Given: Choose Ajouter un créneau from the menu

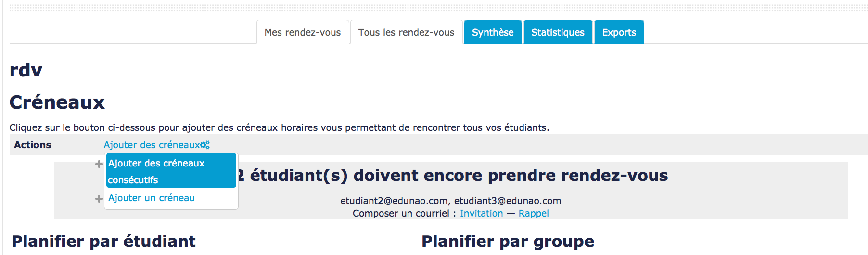Looking at the screenshot, I should click(x=151, y=198).
